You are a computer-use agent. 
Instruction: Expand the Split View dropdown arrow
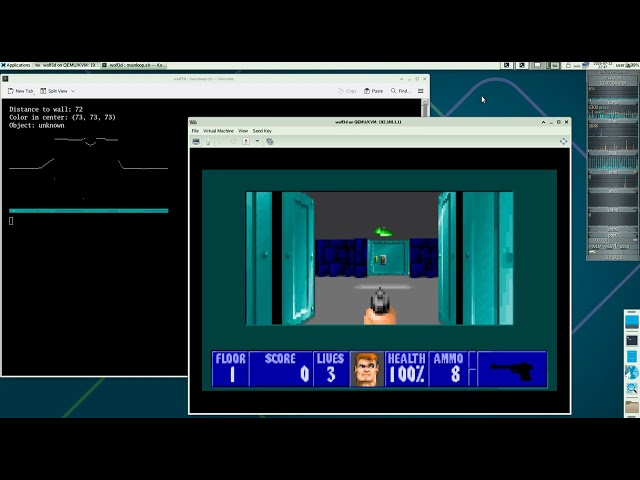pos(73,91)
